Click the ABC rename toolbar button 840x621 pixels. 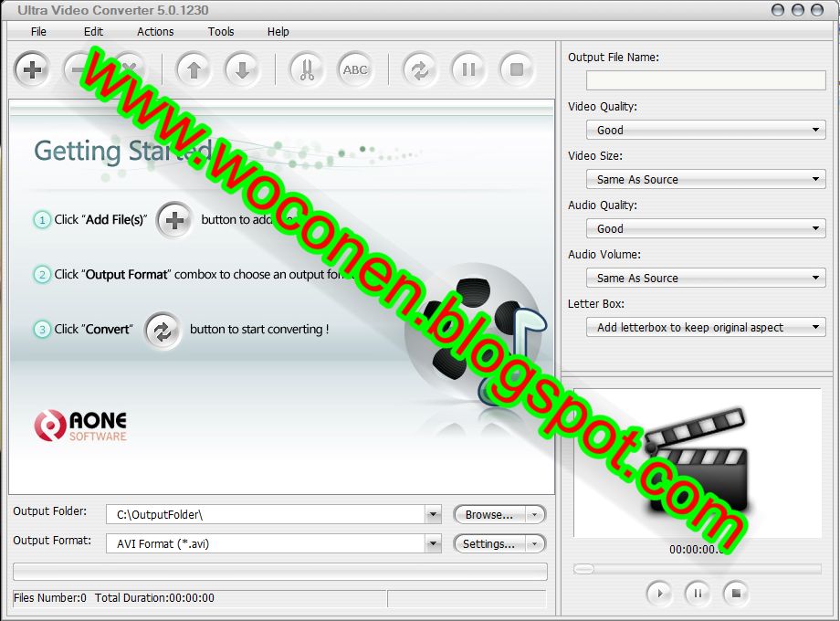tap(355, 69)
